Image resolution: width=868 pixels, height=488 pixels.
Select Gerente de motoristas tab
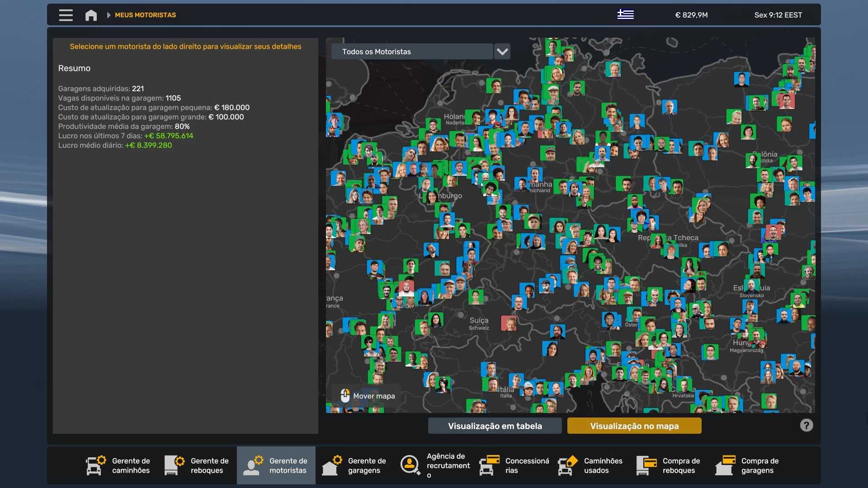[276, 465]
